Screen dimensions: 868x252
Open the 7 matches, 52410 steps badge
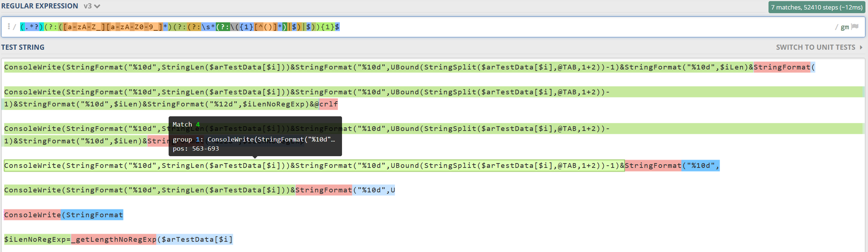817,7
